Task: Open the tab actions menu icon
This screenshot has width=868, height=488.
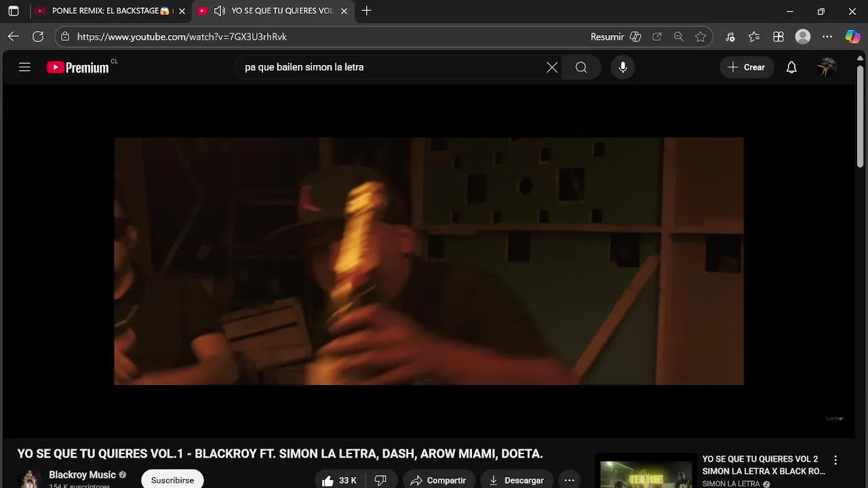Action: pyautogui.click(x=14, y=11)
